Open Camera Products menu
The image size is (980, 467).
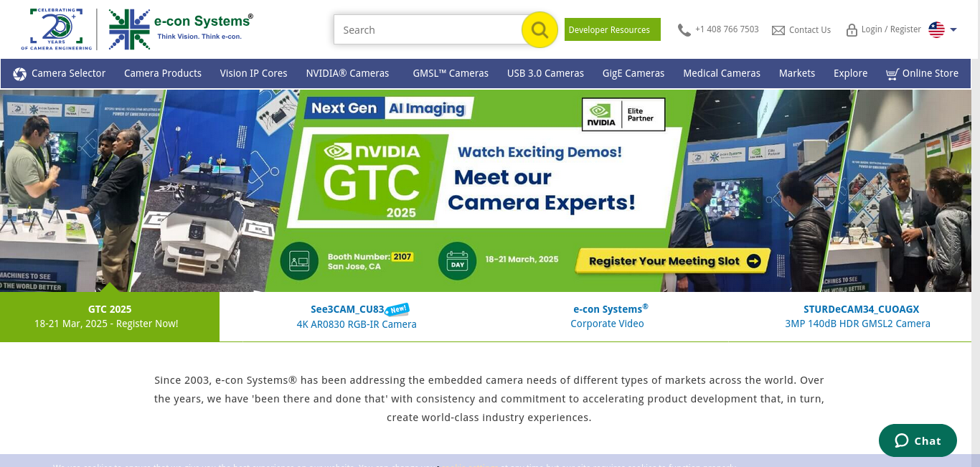[163, 73]
